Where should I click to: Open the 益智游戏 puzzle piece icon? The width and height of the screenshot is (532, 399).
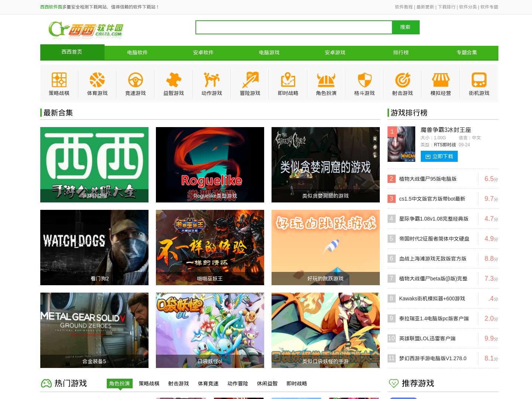point(174,80)
